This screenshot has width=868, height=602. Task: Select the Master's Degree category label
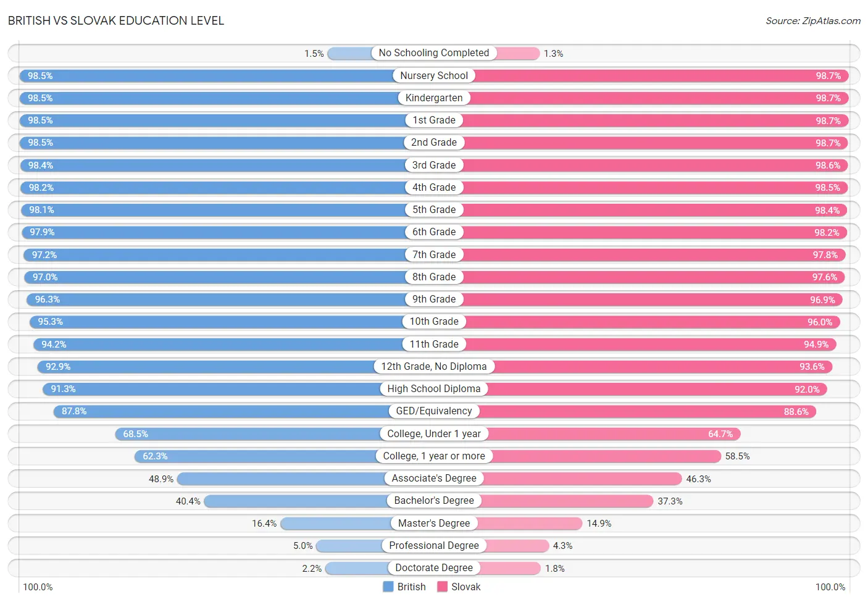tap(434, 523)
